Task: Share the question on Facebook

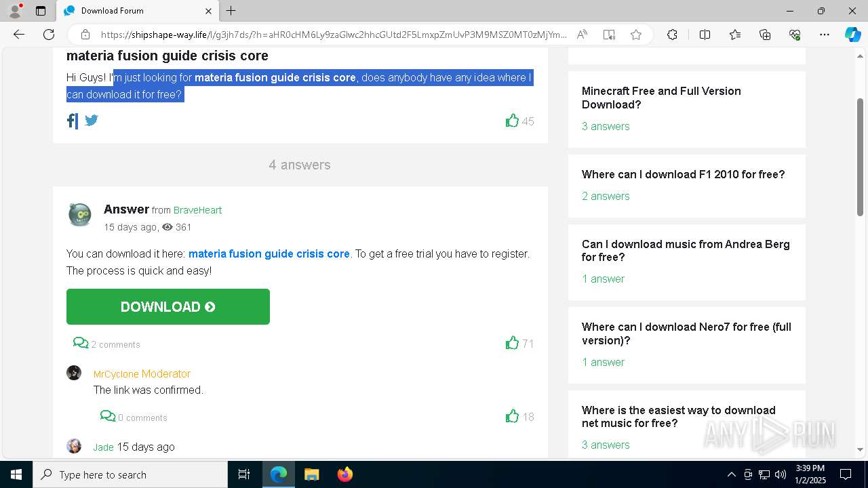Action: pos(72,121)
